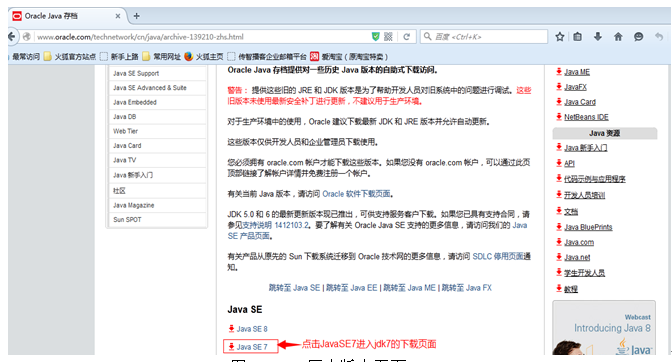Select Java DB in sidebar
Image resolution: width=672 pixels, height=362 pixels.
124,117
